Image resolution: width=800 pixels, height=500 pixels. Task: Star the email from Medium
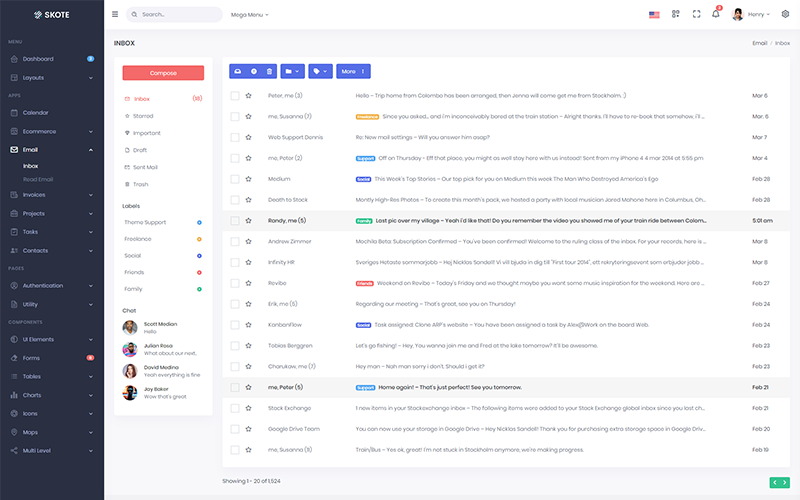pos(249,179)
